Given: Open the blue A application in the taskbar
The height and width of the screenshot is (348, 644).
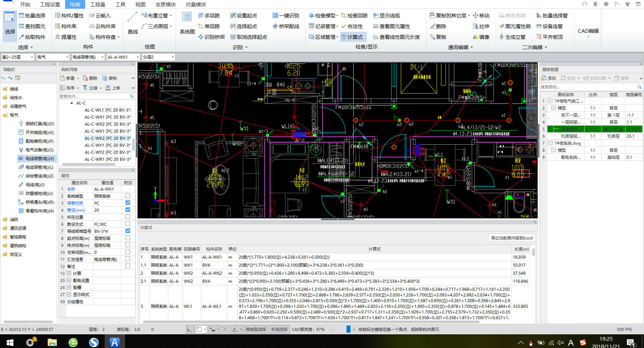Looking at the screenshot, I should click(115, 342).
